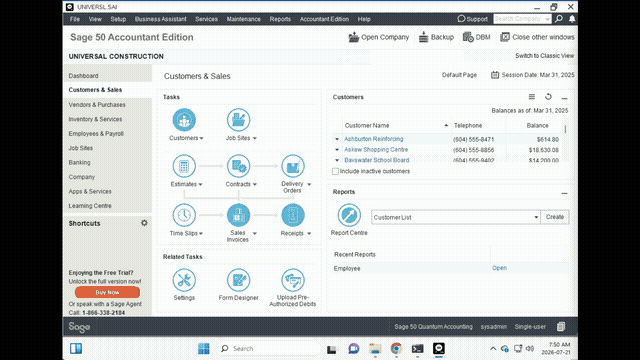Expand the Job Sites dropdown arrow

click(255, 138)
